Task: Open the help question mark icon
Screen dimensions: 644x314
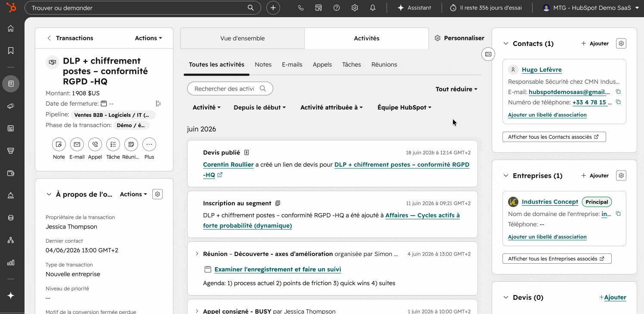Action: [337, 8]
